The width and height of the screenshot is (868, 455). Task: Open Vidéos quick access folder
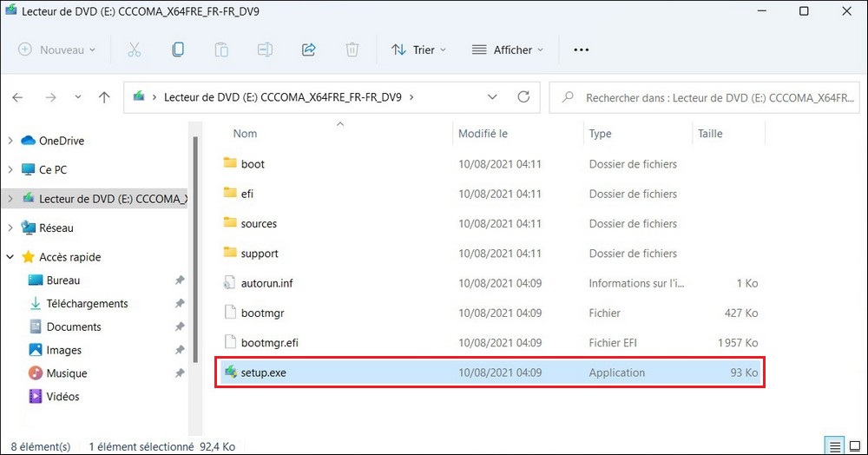coord(62,396)
